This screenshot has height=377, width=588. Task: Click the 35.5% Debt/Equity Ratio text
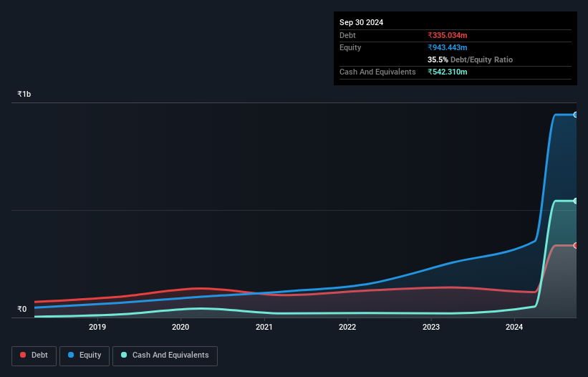(x=470, y=59)
